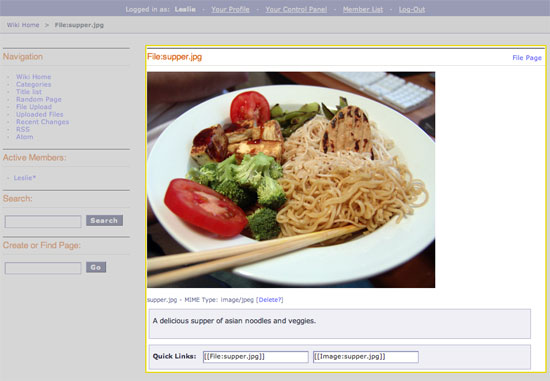Go to Wiki Home breadcrumb
This screenshot has height=381, width=550.
coord(23,25)
